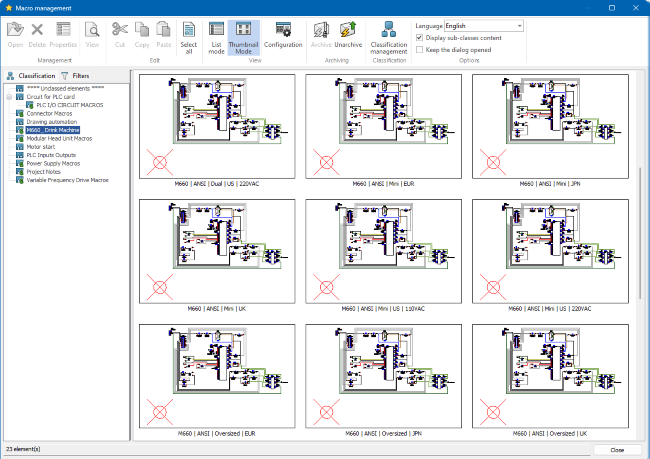Click the vertical scrollbar in thumbnail pane

(x=640, y=232)
